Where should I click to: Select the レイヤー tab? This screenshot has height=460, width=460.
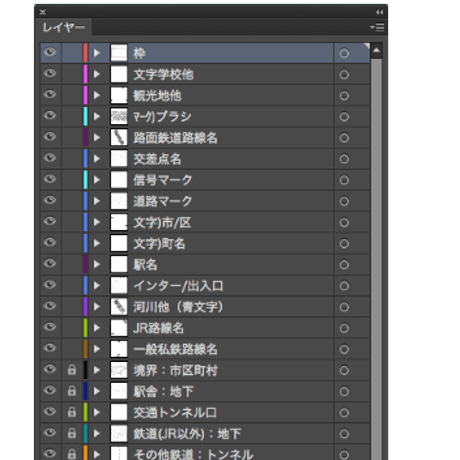tap(64, 27)
